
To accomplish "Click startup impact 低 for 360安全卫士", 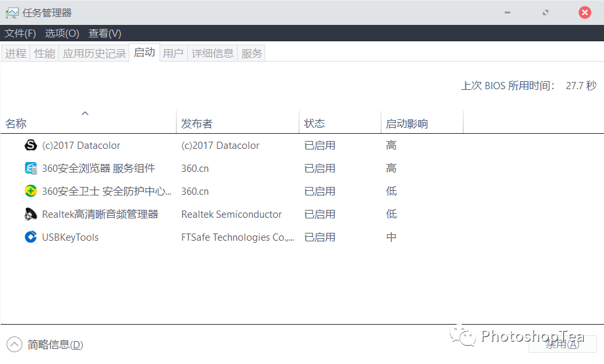I will 391,192.
